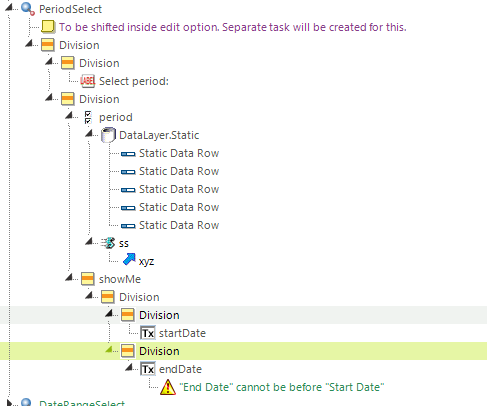
Task: Select the blue arrow icon for xyz
Action: point(129,259)
